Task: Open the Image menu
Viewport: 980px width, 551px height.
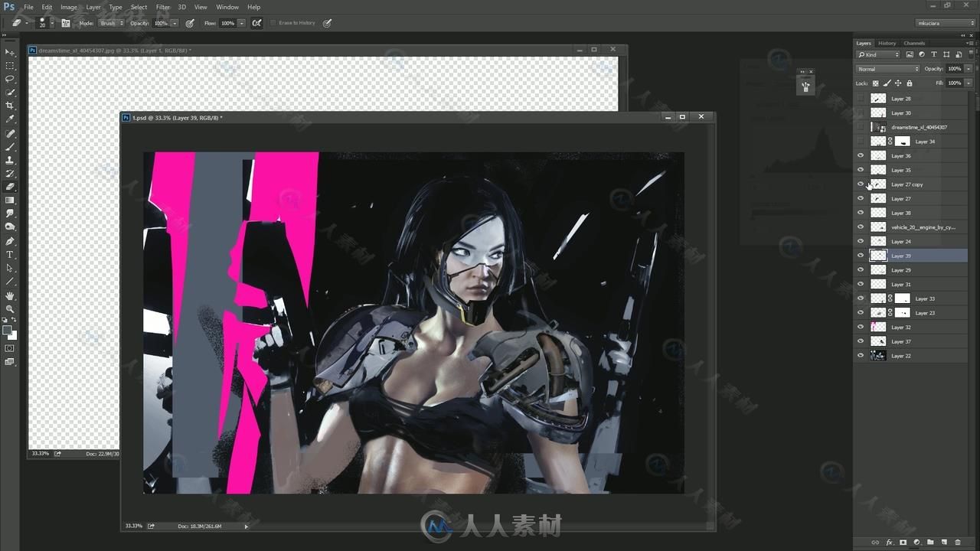Action: 69,7
